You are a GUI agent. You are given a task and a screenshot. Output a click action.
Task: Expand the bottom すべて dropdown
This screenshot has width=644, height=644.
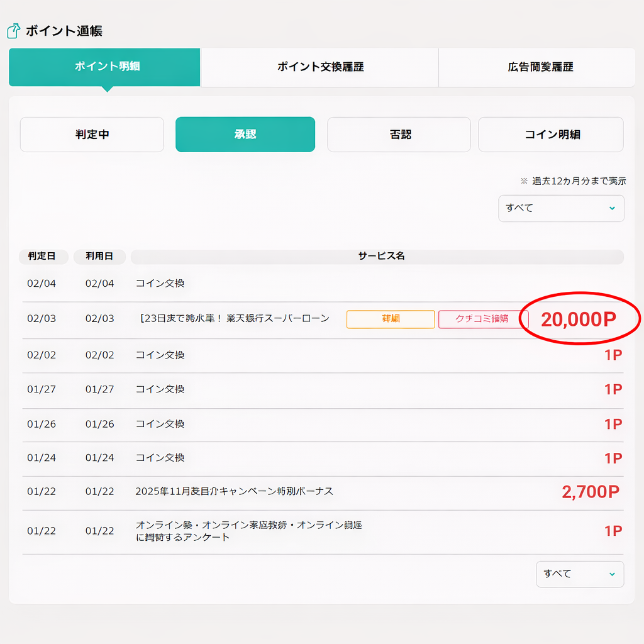pyautogui.click(x=579, y=574)
